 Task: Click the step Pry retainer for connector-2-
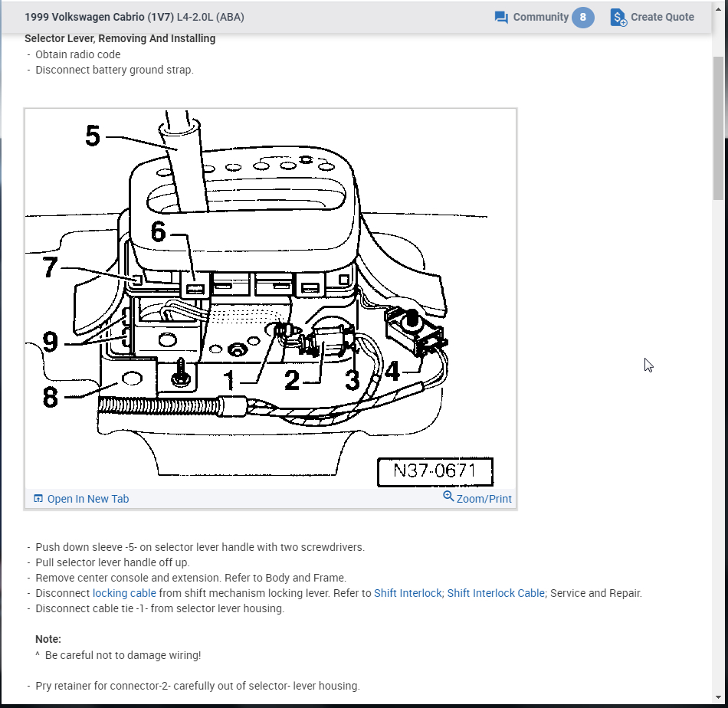[x=198, y=686]
